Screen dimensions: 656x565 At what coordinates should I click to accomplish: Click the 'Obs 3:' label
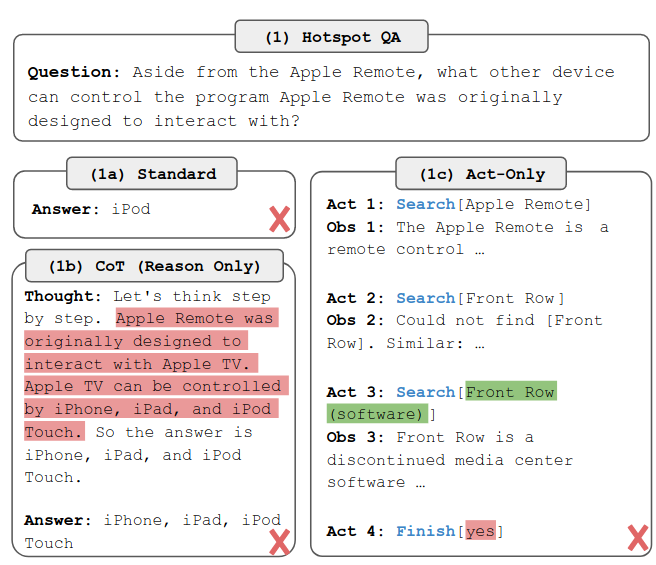click(355, 437)
